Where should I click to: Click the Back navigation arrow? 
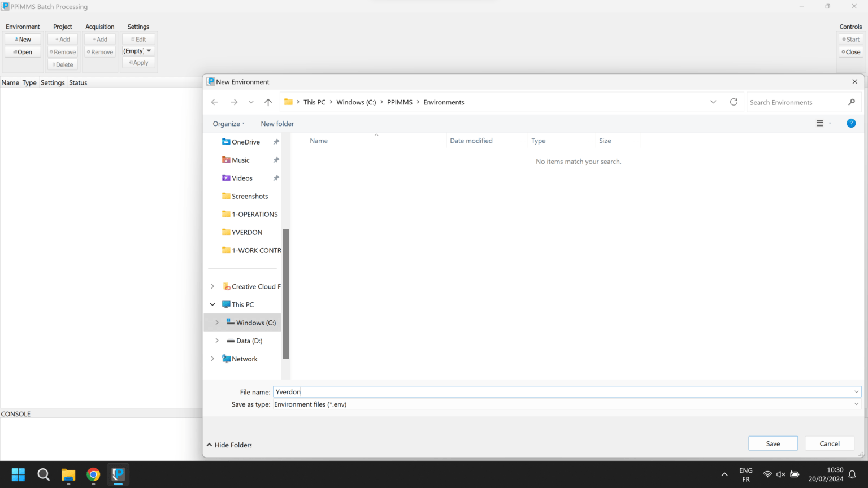tap(215, 102)
